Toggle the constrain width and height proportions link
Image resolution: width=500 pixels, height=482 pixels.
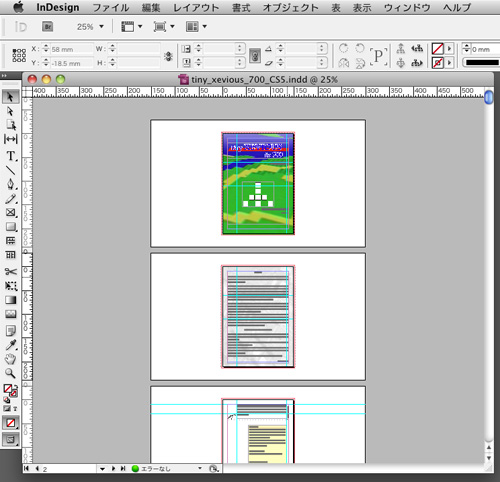pyautogui.click(x=168, y=56)
